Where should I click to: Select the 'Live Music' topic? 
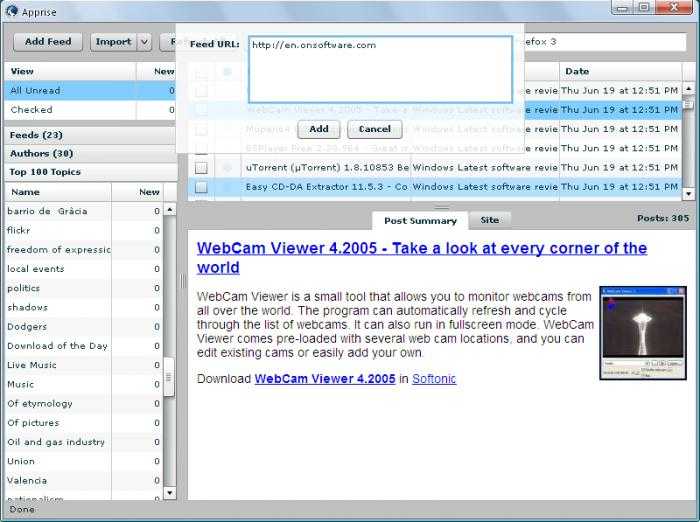[84, 365]
